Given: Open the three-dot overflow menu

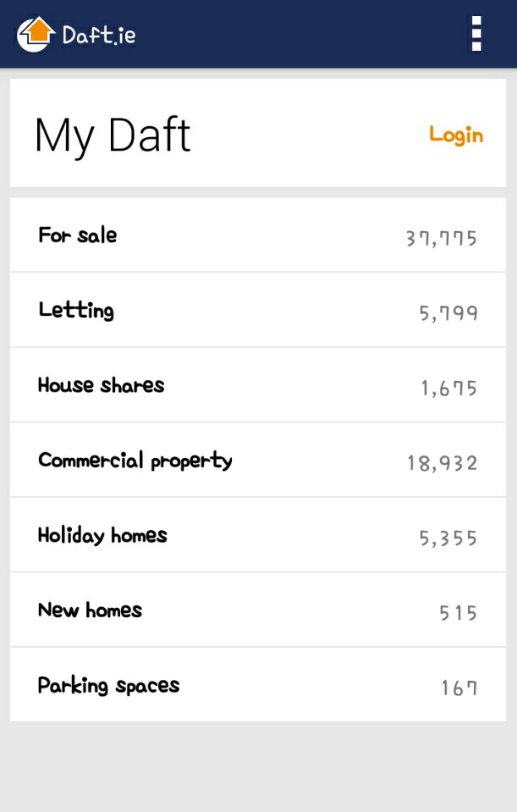Looking at the screenshot, I should pyautogui.click(x=476, y=34).
